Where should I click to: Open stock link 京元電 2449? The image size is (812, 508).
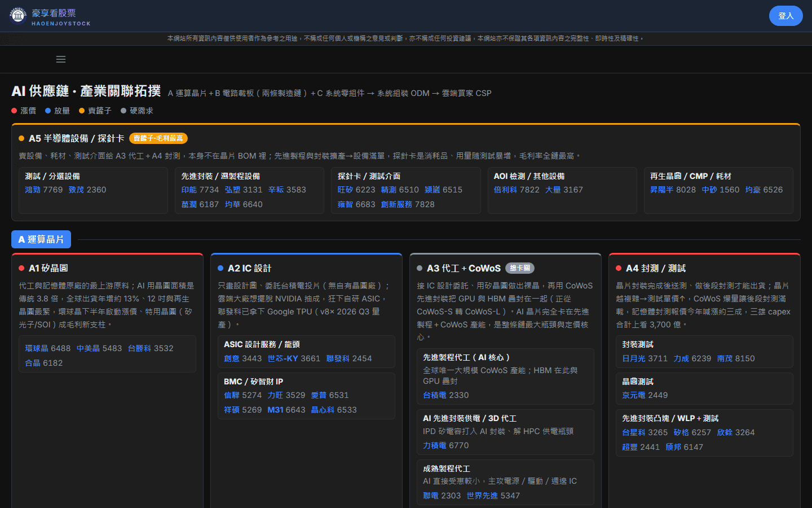645,395
